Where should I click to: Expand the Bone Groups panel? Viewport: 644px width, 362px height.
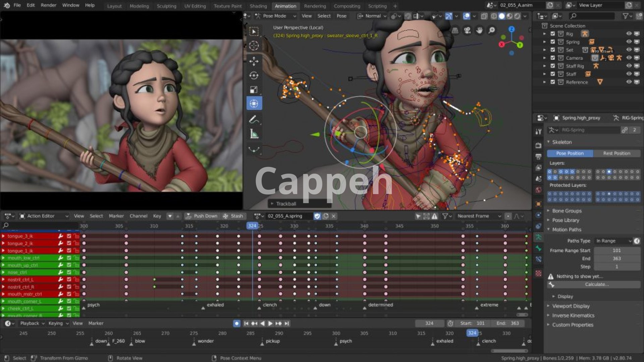(x=567, y=211)
